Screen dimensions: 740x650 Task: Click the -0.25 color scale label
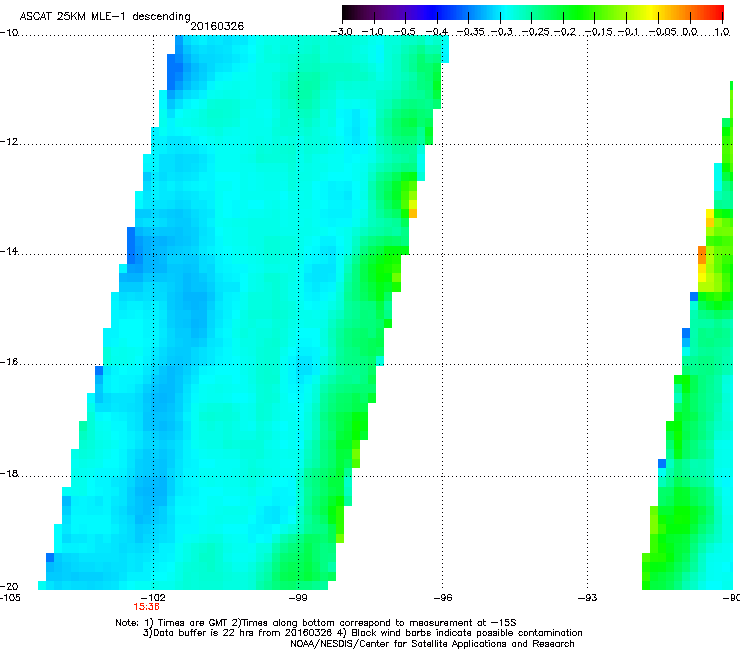pyautogui.click(x=535, y=32)
